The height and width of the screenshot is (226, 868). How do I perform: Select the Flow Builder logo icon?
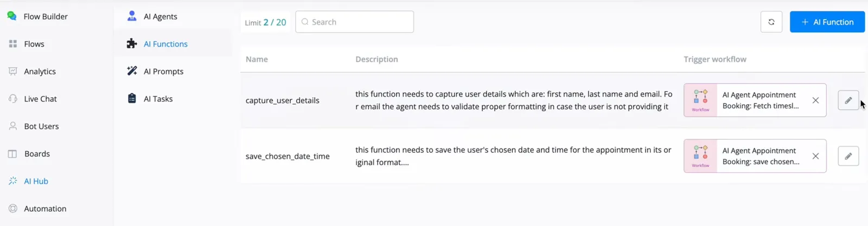[x=11, y=16]
